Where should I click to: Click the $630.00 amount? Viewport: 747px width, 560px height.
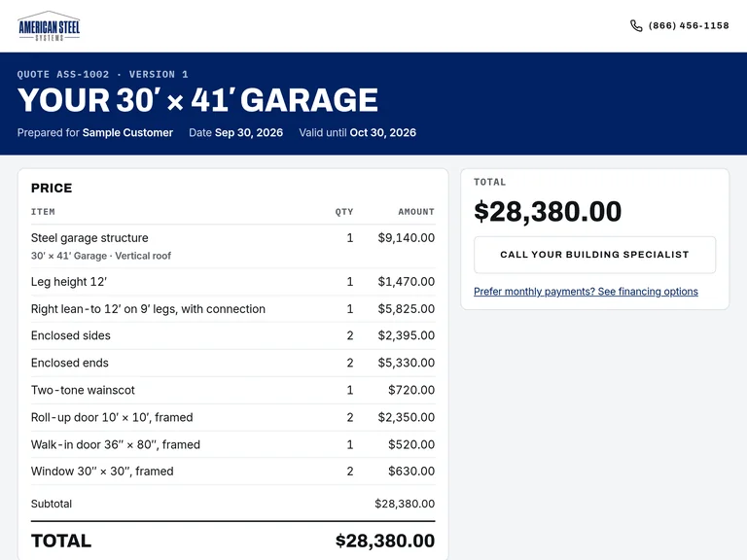tap(411, 471)
